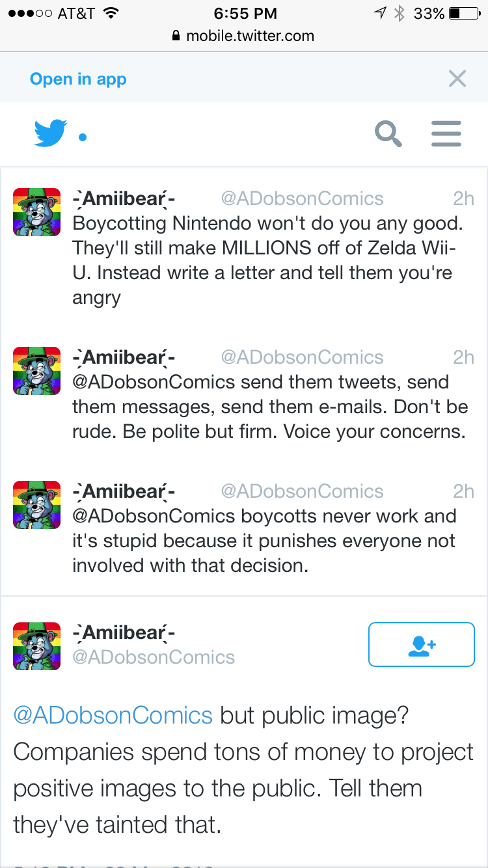Viewport: 488px width, 868px height.
Task: Tap avatar on 'boycotts never work' tweet
Action: click(37, 504)
